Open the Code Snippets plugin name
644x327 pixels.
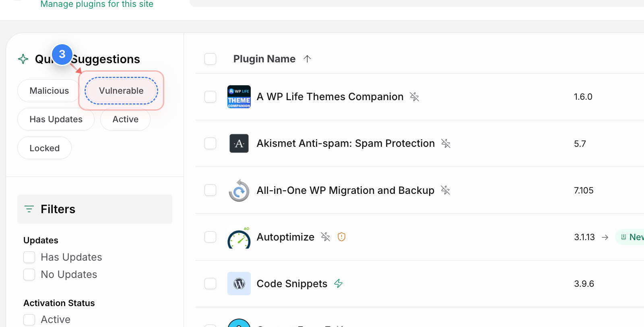[292, 284]
